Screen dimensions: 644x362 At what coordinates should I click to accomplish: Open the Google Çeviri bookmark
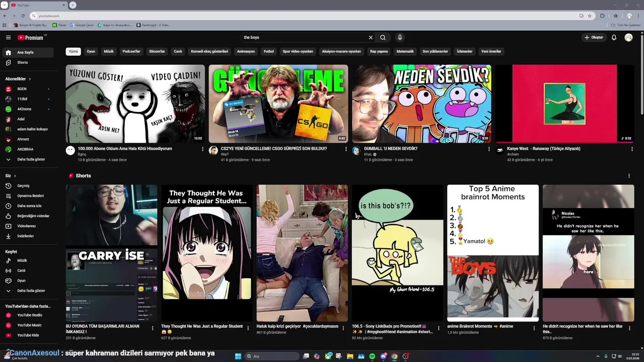tap(82, 25)
